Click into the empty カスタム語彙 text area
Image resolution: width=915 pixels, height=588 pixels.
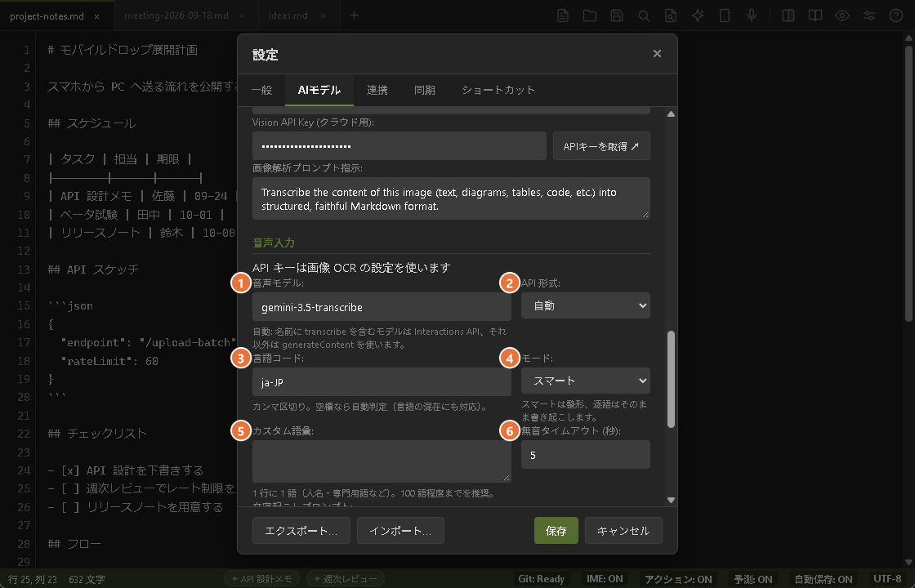[x=382, y=461]
